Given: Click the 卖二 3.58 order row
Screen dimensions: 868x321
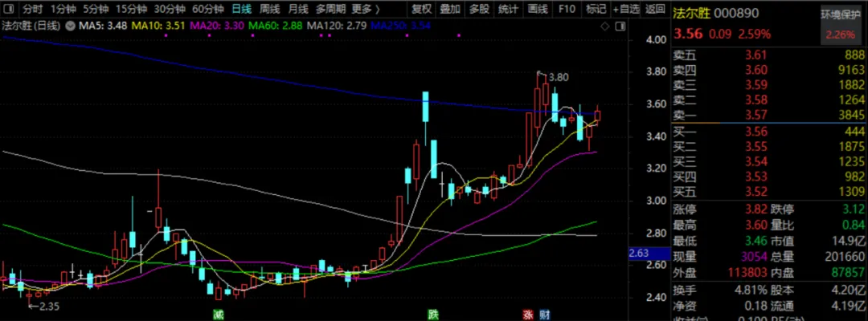Looking at the screenshot, I should [769, 100].
